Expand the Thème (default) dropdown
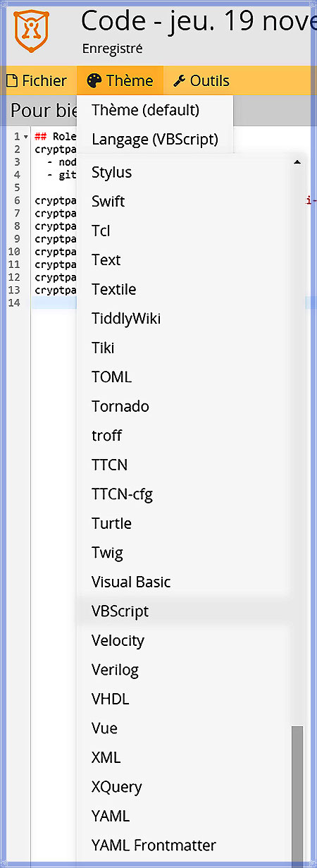 coord(155,110)
